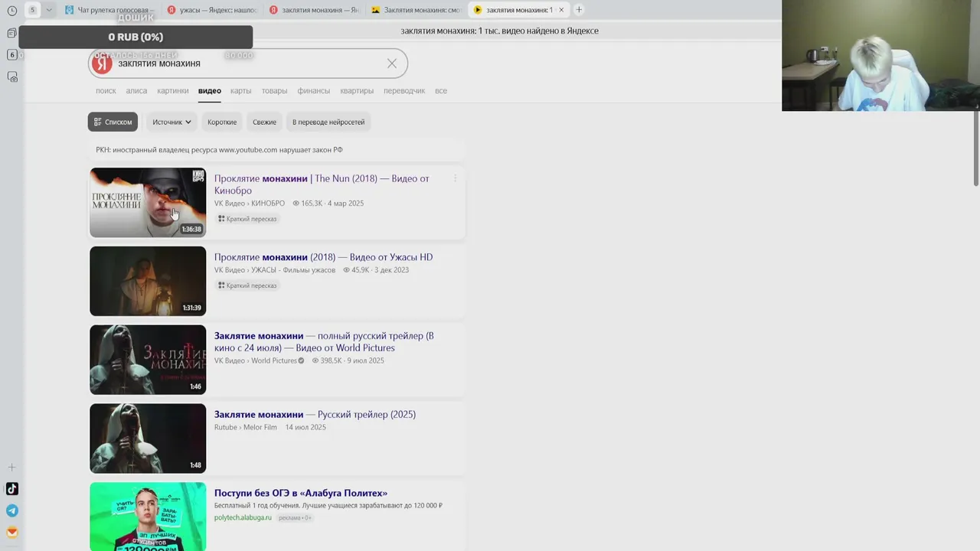Toggle the Свежие filter

tap(264, 122)
